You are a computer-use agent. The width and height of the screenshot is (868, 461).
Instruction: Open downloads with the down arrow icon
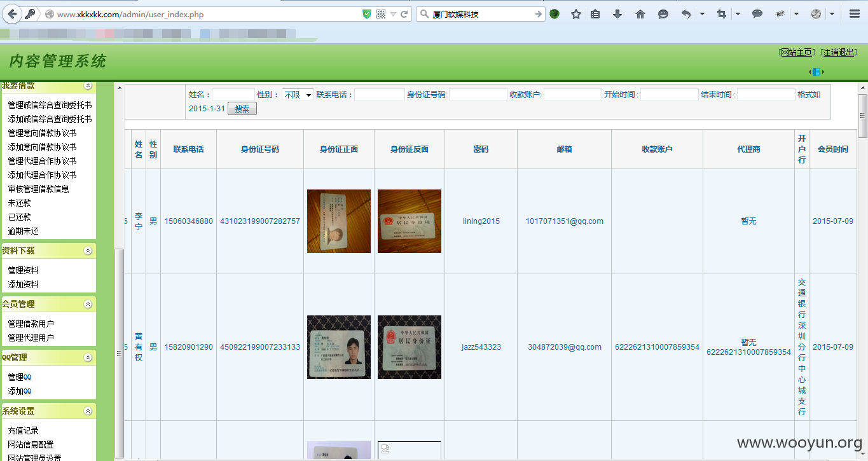click(617, 14)
